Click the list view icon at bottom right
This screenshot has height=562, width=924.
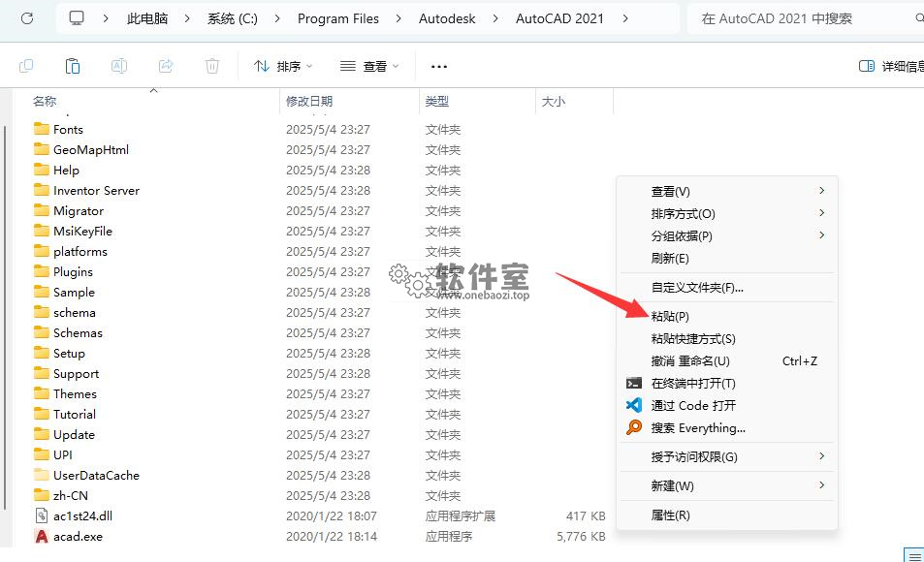pyautogui.click(x=914, y=555)
